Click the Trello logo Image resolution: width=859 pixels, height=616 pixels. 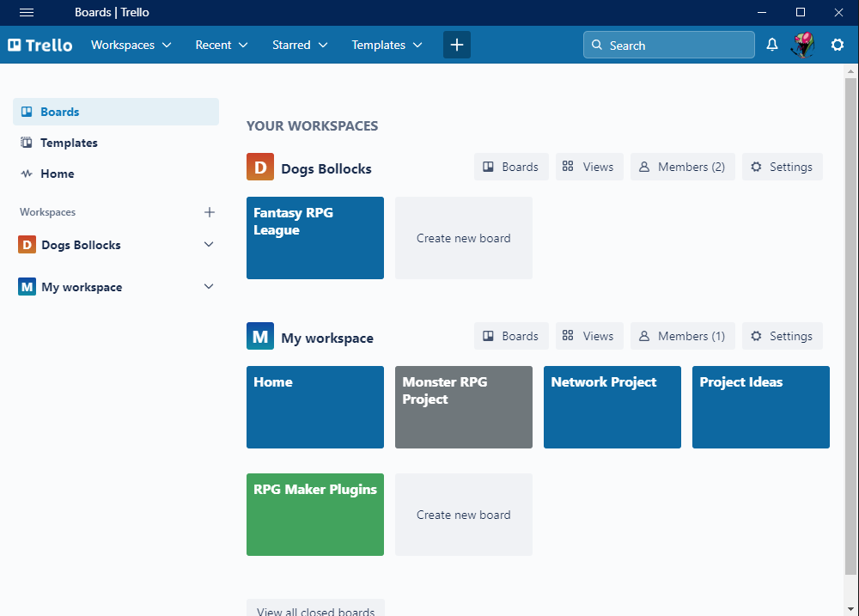[x=40, y=45]
